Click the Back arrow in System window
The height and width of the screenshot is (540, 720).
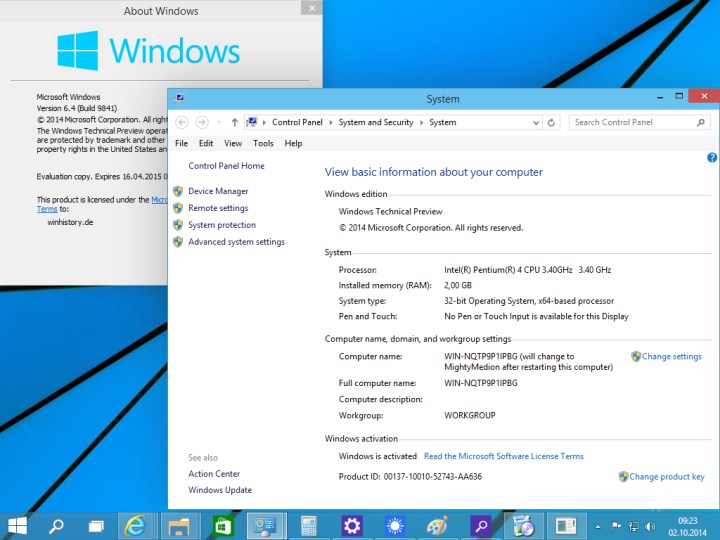(182, 122)
